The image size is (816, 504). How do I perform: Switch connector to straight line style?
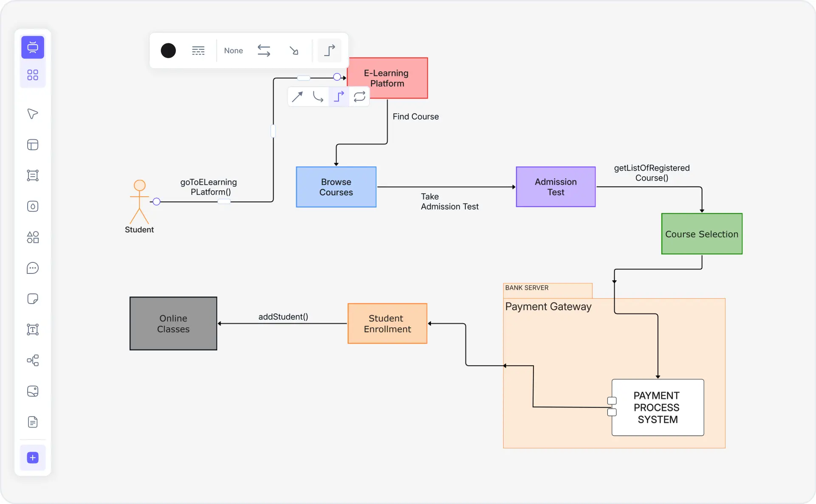click(x=297, y=96)
